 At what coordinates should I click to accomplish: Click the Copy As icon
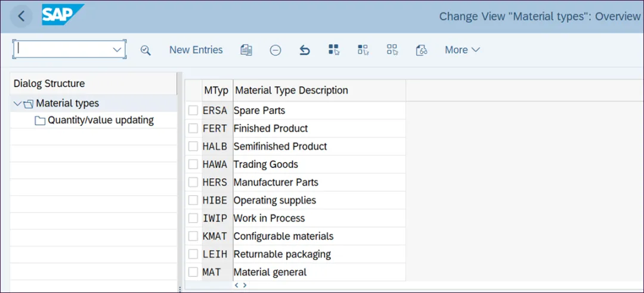click(246, 50)
